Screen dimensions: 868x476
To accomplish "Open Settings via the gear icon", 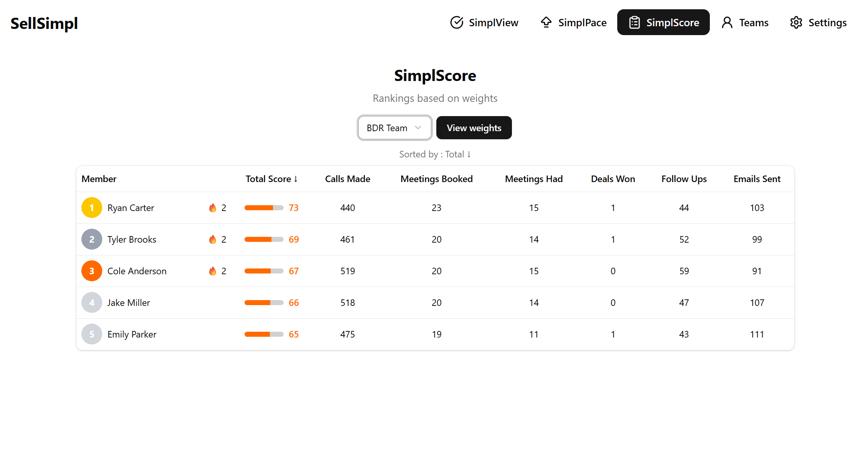I will point(796,22).
